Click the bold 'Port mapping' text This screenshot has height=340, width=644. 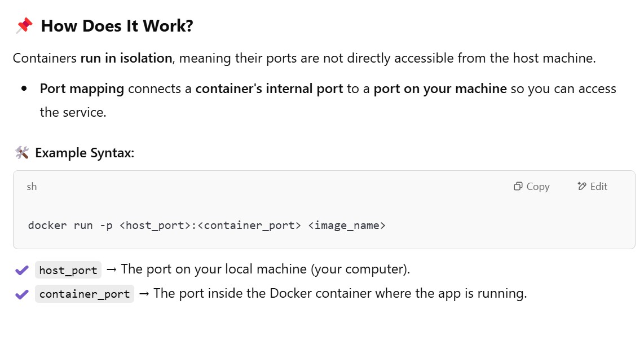click(x=82, y=89)
